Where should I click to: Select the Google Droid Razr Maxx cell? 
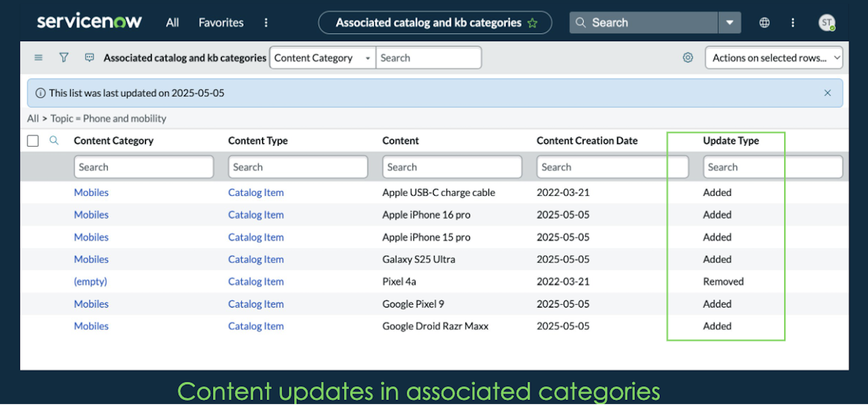click(435, 326)
